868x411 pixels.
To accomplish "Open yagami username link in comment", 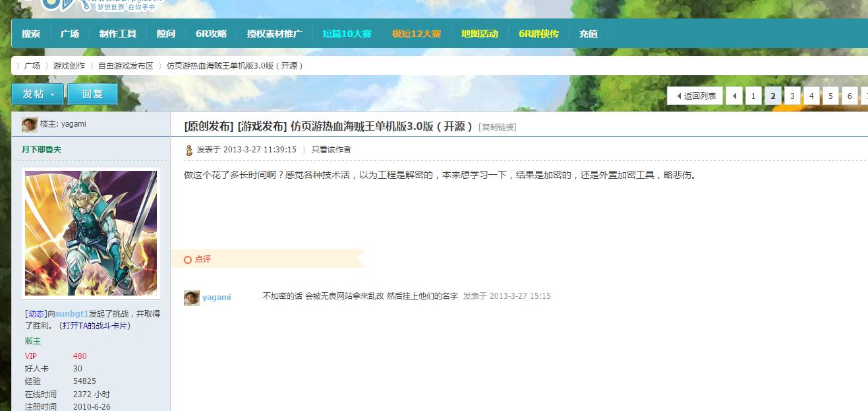I will (x=217, y=298).
